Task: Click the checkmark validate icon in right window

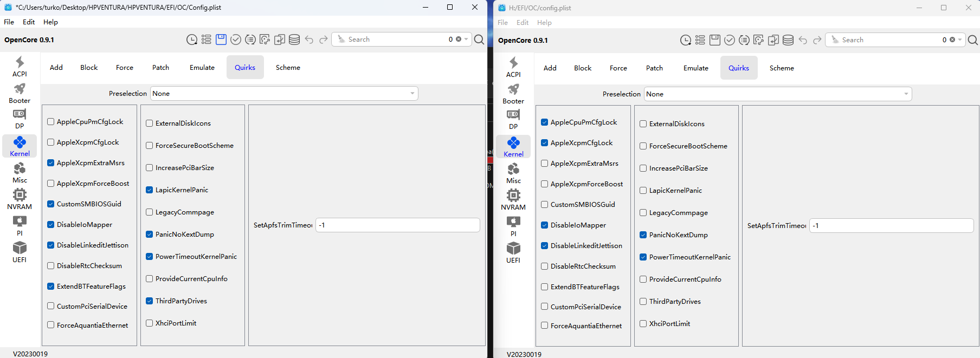Action: pos(730,40)
